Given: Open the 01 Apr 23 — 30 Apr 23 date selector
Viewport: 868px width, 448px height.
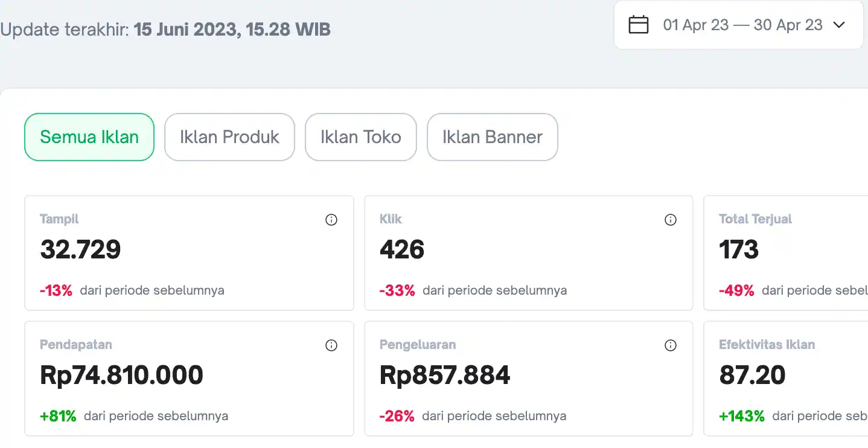Looking at the screenshot, I should (x=742, y=25).
